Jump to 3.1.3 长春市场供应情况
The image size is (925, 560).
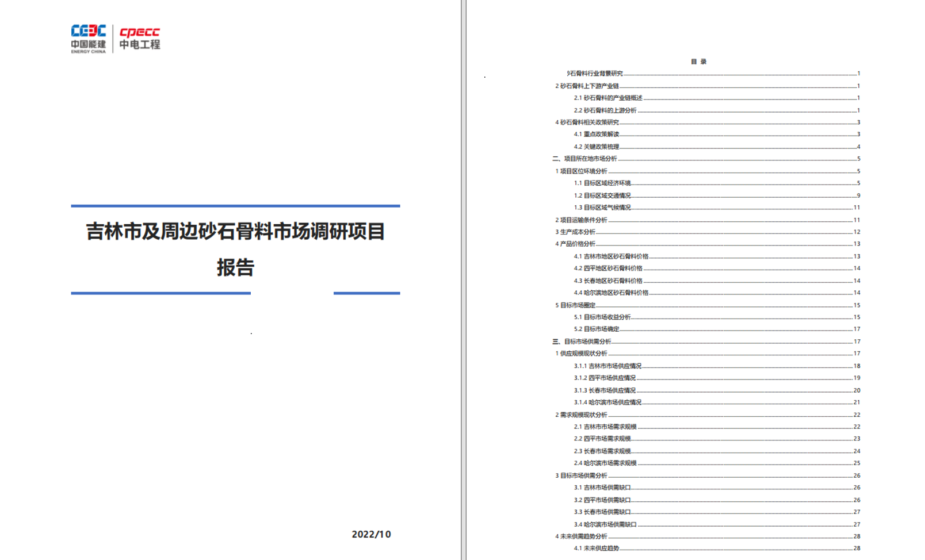click(605, 390)
